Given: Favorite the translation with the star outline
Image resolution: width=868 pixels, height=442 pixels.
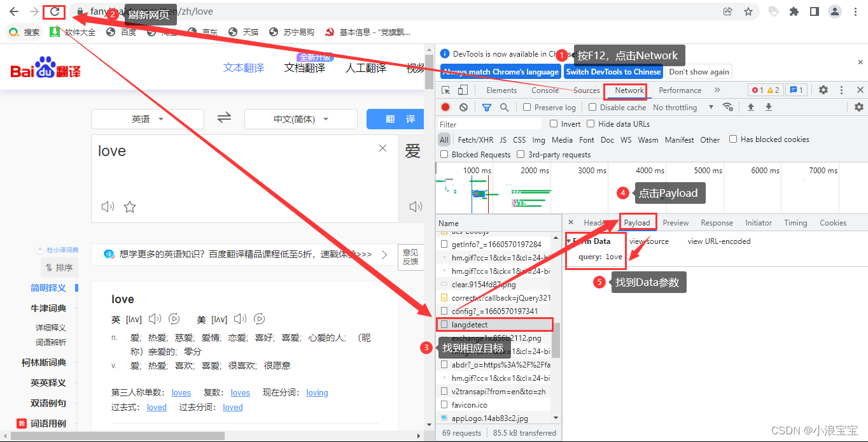Looking at the screenshot, I should (130, 206).
